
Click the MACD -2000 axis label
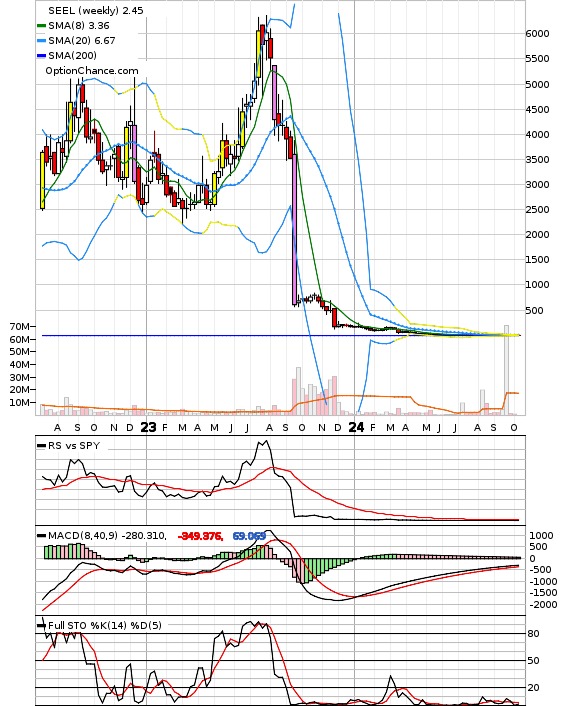coord(543,605)
